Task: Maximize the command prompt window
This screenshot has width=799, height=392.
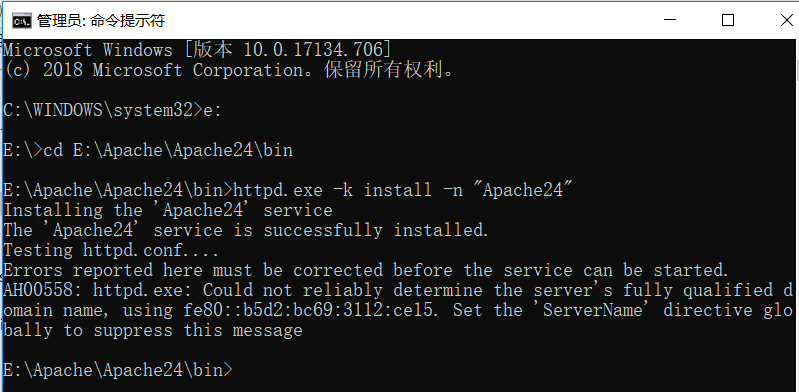Action: [x=728, y=20]
